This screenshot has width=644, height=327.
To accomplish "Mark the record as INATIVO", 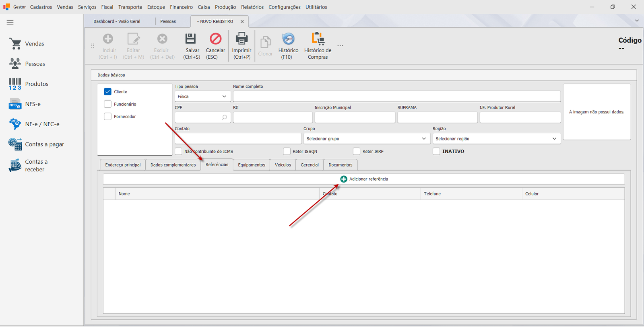I will click(436, 151).
